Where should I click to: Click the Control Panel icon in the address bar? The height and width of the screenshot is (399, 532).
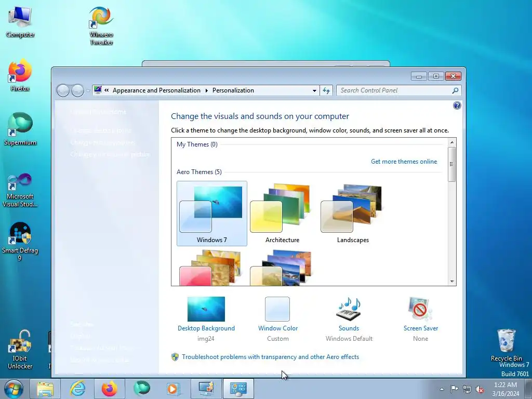98,90
